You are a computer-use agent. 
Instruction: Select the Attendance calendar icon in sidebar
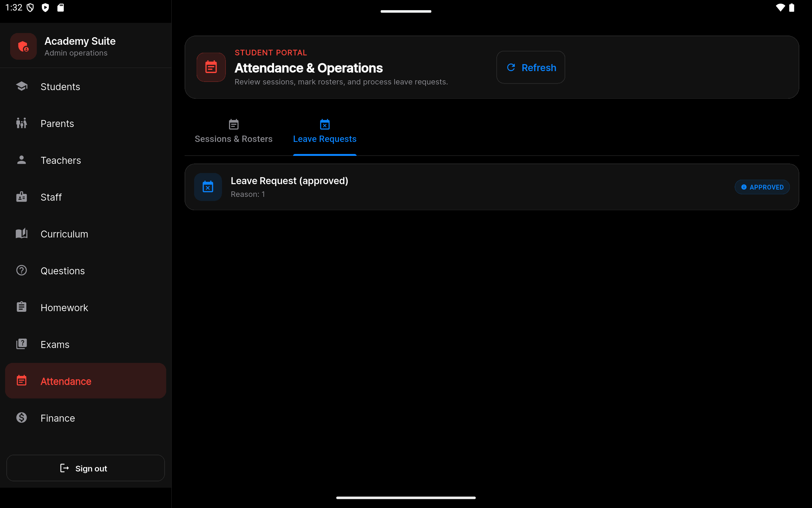[22, 381]
